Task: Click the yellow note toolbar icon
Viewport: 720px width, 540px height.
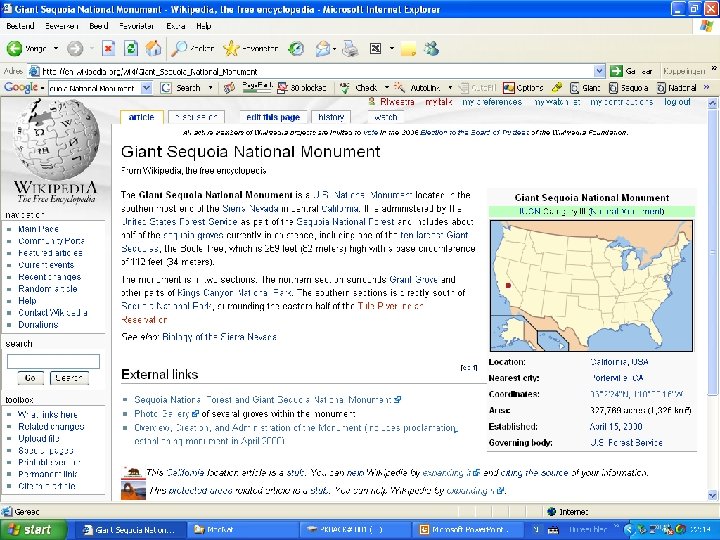Action: 408,48
